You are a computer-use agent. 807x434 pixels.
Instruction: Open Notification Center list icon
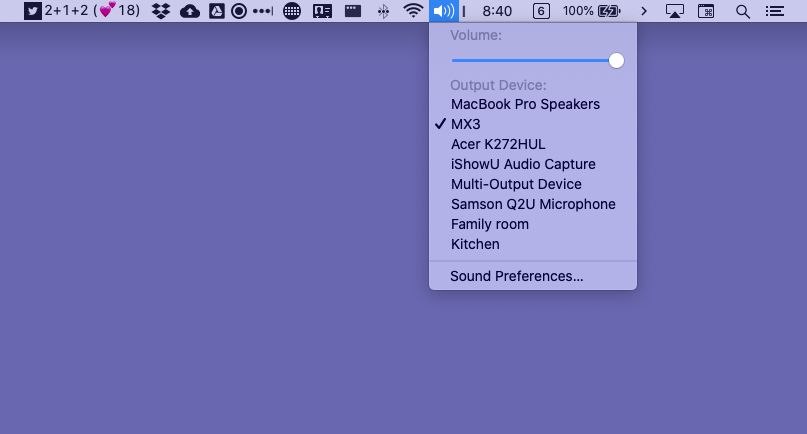pyautogui.click(x=774, y=11)
